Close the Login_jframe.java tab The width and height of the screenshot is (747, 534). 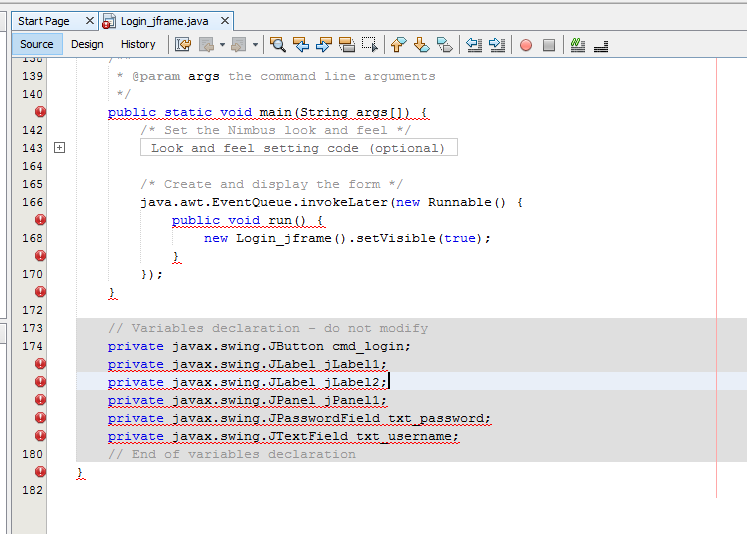[x=225, y=20]
